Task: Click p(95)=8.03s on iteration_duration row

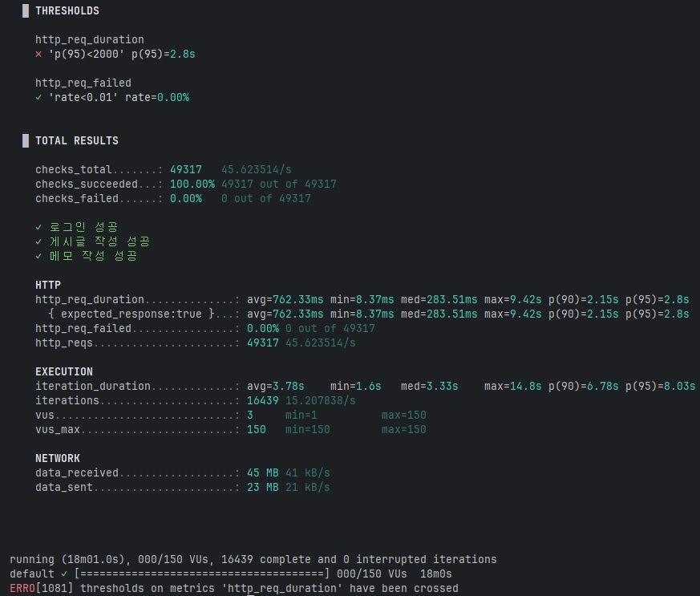Action: point(660,386)
